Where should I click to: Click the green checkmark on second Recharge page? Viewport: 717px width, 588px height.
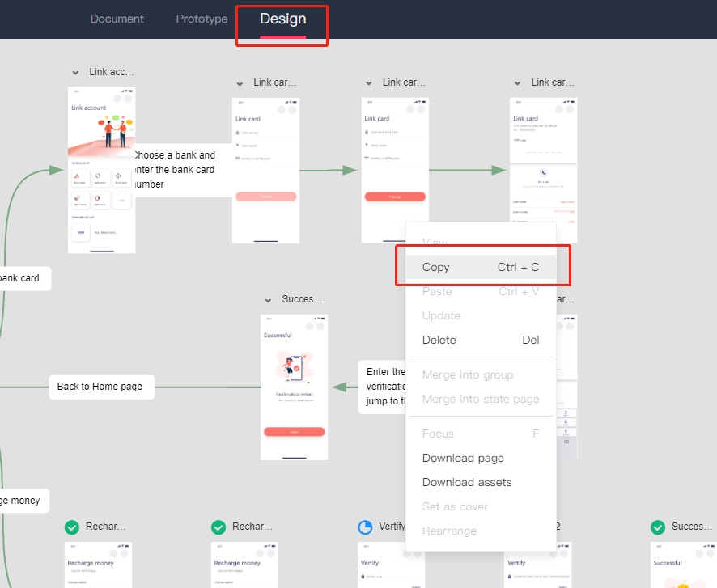coord(218,527)
